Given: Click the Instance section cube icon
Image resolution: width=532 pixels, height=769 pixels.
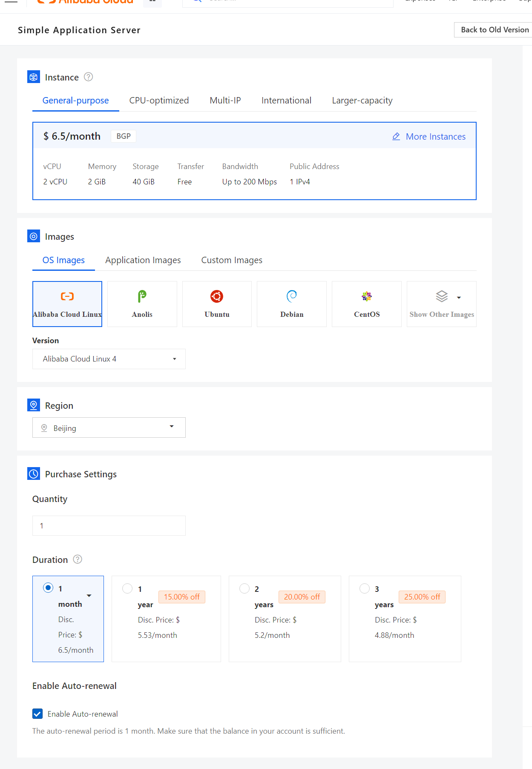Looking at the screenshot, I should pyautogui.click(x=34, y=77).
